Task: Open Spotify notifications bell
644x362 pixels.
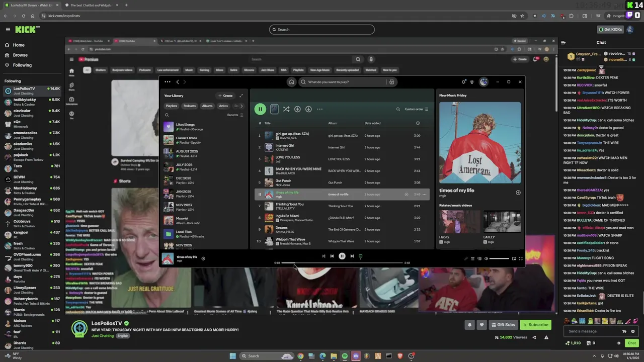Action: tap(463, 82)
